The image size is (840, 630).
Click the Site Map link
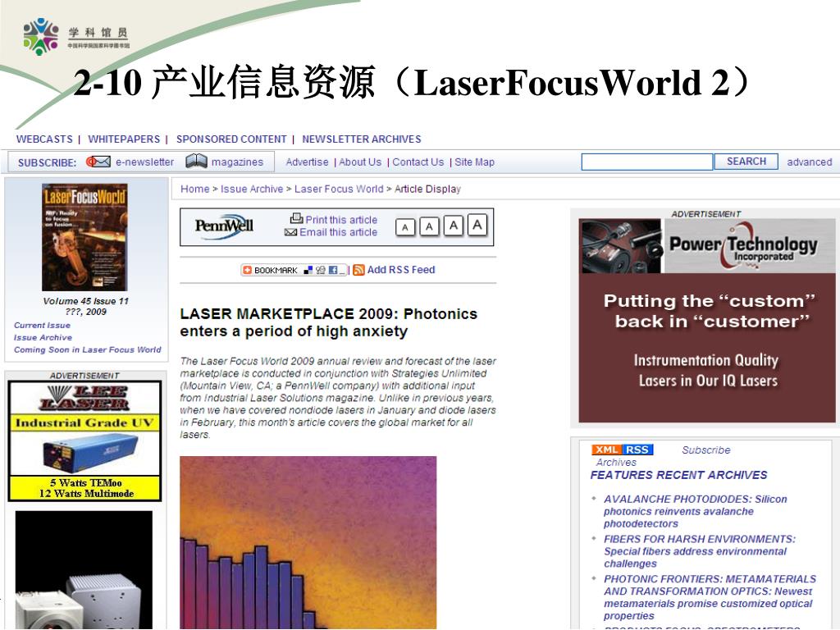point(475,162)
